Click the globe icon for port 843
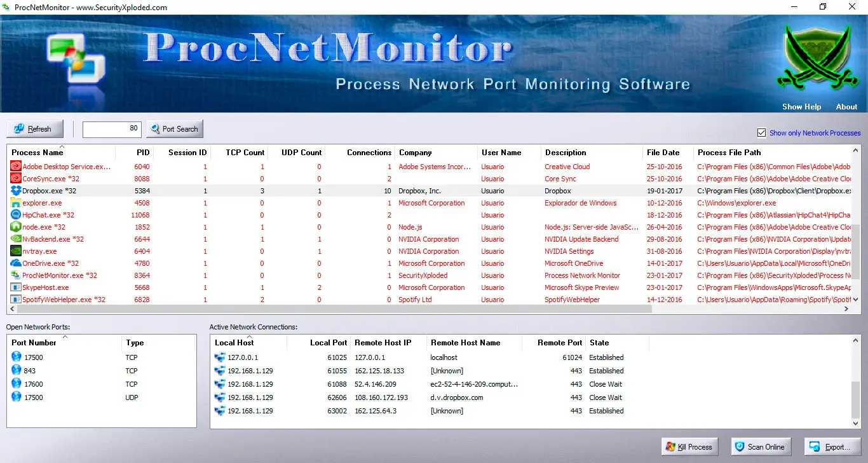The width and height of the screenshot is (868, 463). pyautogui.click(x=17, y=370)
